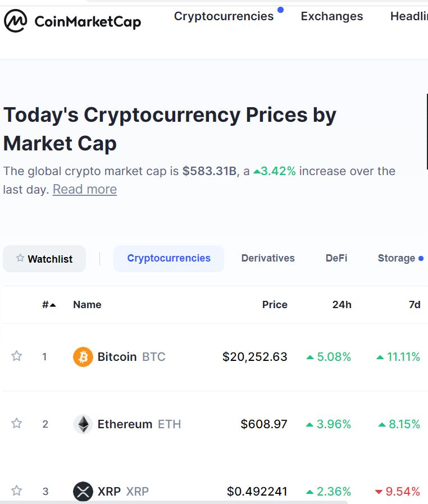Select the Storage tab
Image resolution: width=428 pixels, height=504 pixels.
tap(397, 258)
